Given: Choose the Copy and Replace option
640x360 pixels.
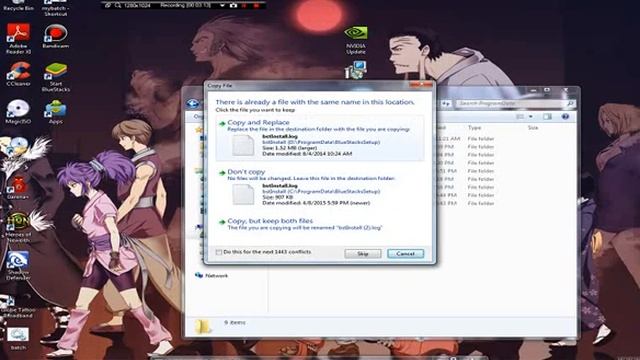Looking at the screenshot, I should click(320, 138).
